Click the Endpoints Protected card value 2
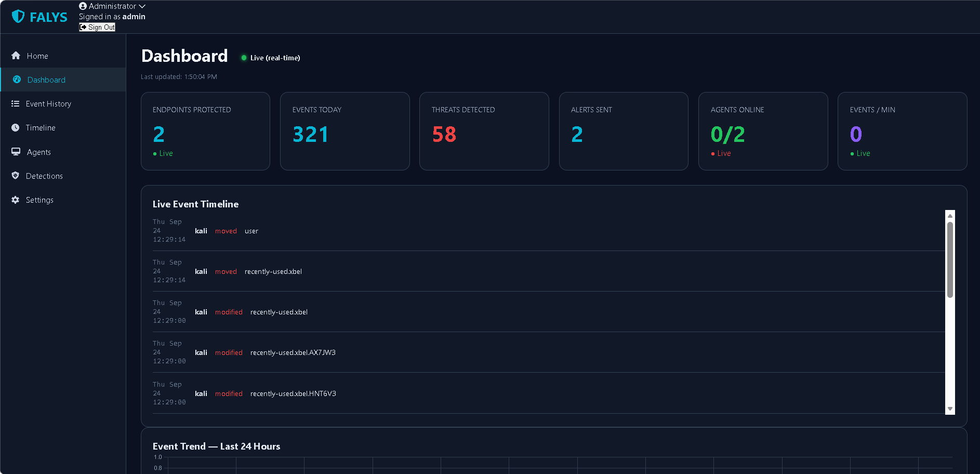 coord(159,135)
